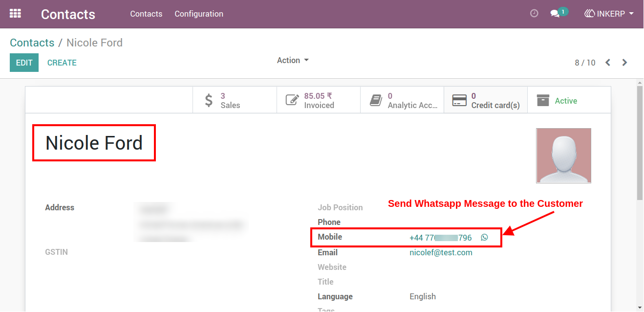Open the Sales dollar stat button
The height and width of the screenshot is (312, 644).
[x=235, y=100]
